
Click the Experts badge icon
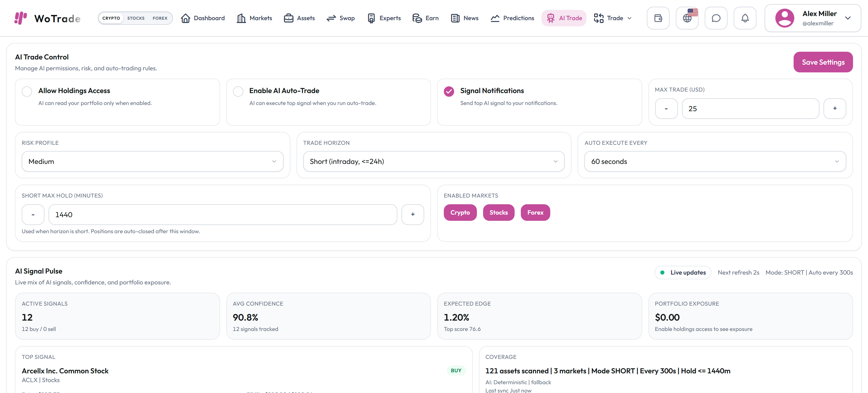click(371, 18)
